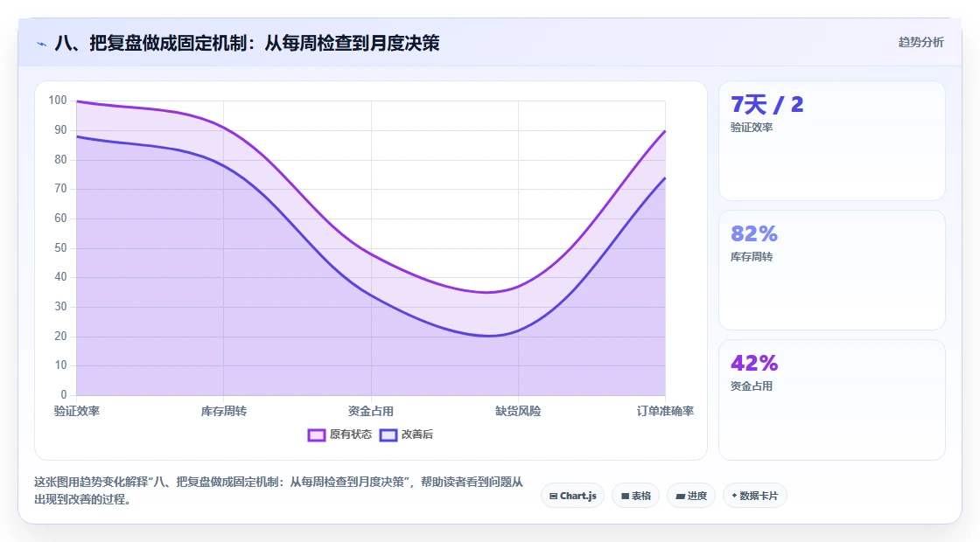Click the y-axis value 20
Viewport: 980px width, 542px height.
click(60, 336)
